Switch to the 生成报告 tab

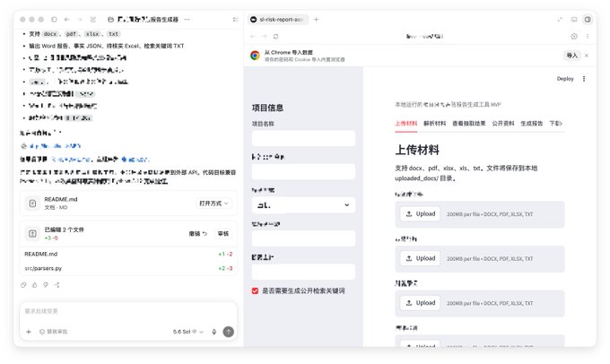coord(532,124)
